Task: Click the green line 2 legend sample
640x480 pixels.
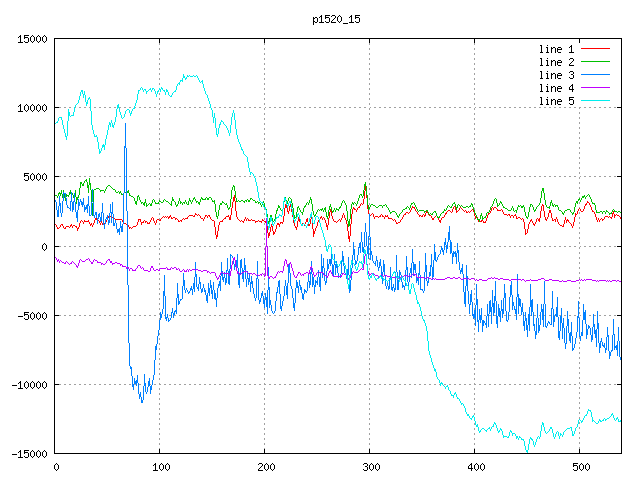Action: pyautogui.click(x=596, y=62)
